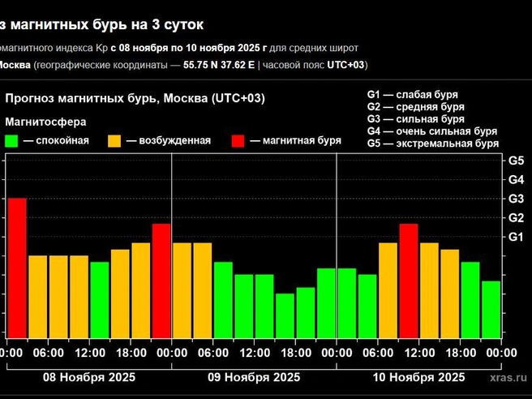Click the 12:00 tick label under 08 November

[x=90, y=353]
